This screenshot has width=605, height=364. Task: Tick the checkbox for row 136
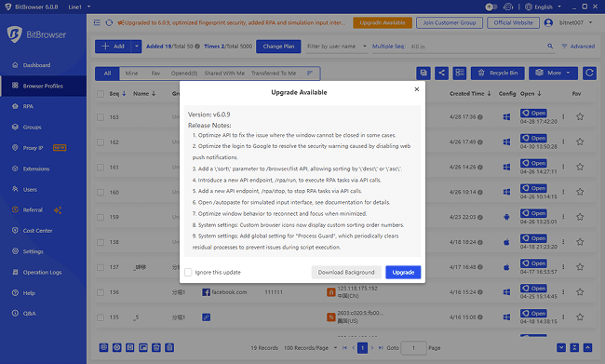click(x=101, y=292)
